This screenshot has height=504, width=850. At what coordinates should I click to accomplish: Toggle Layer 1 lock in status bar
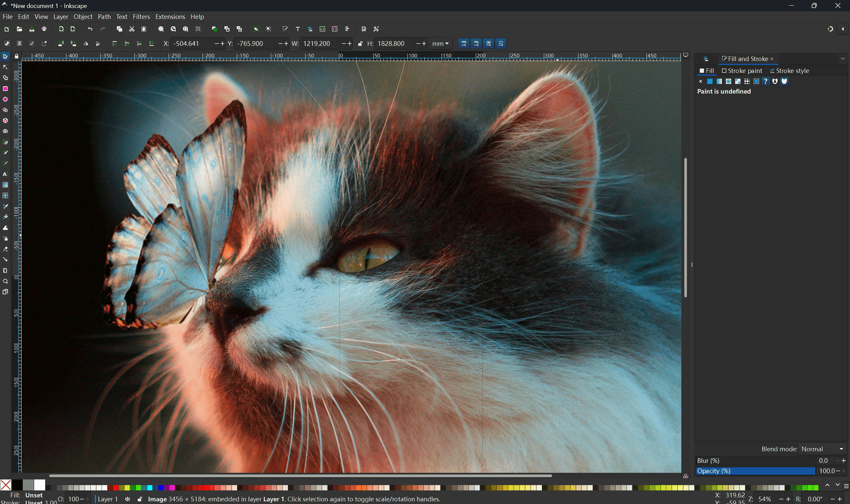tap(140, 499)
